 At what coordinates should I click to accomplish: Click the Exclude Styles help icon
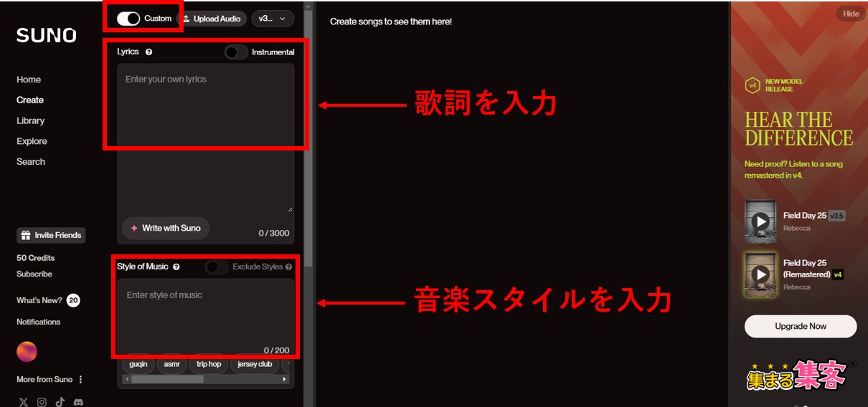coord(288,267)
